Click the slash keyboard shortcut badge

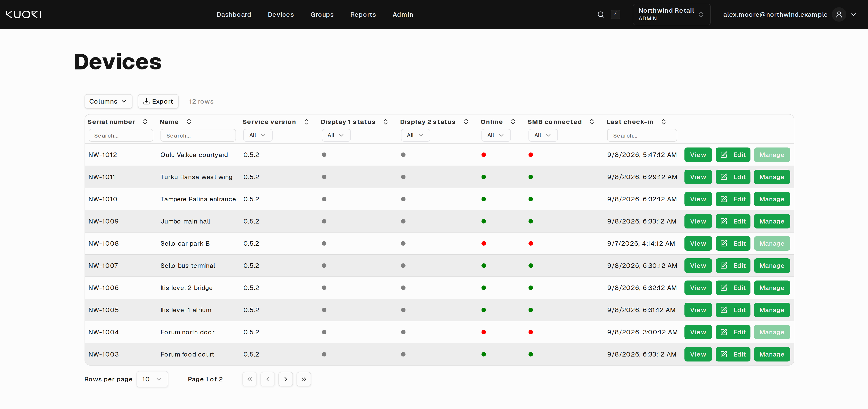point(615,14)
